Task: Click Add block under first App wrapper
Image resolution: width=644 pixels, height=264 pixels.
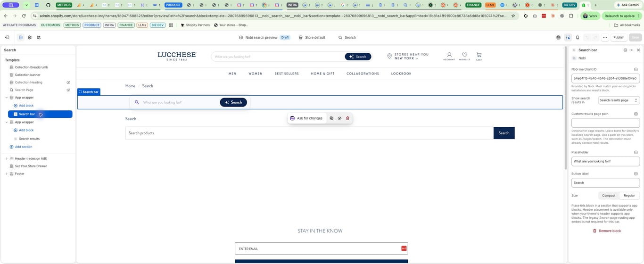Action: click(24, 106)
